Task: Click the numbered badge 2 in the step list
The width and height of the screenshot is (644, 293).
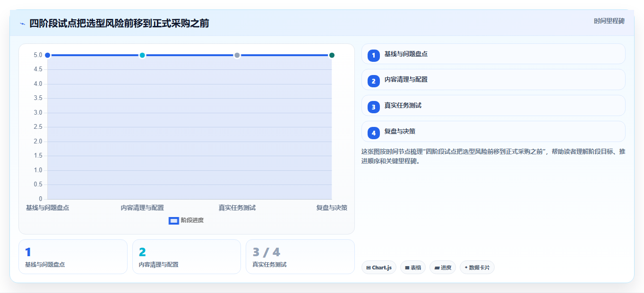Action: [373, 81]
